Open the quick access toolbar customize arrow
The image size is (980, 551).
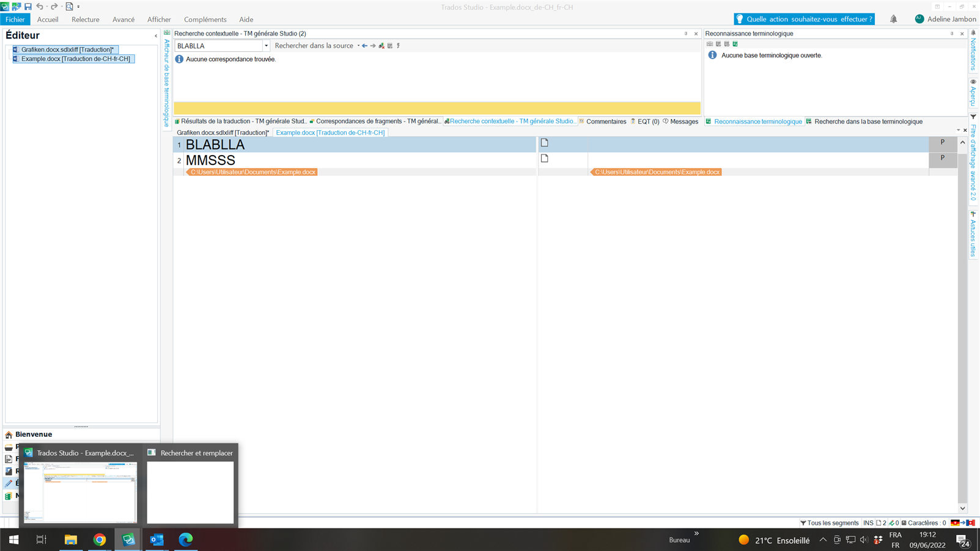pyautogui.click(x=78, y=7)
